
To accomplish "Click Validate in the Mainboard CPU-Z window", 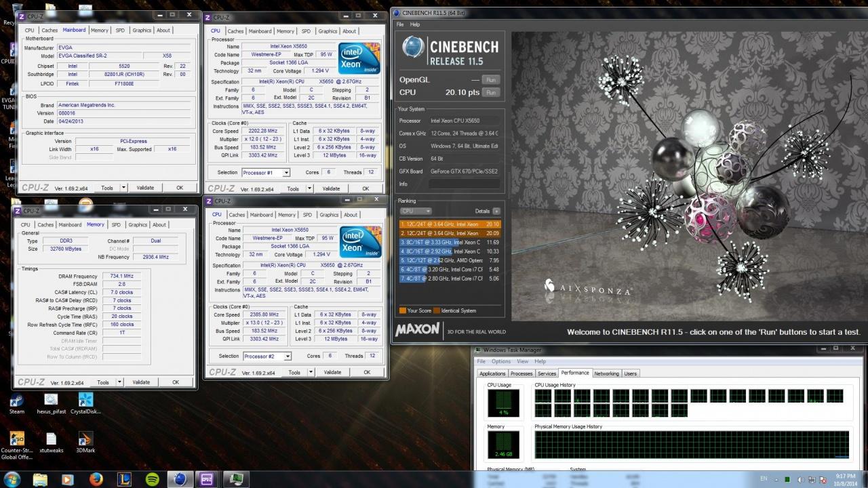I will (145, 188).
